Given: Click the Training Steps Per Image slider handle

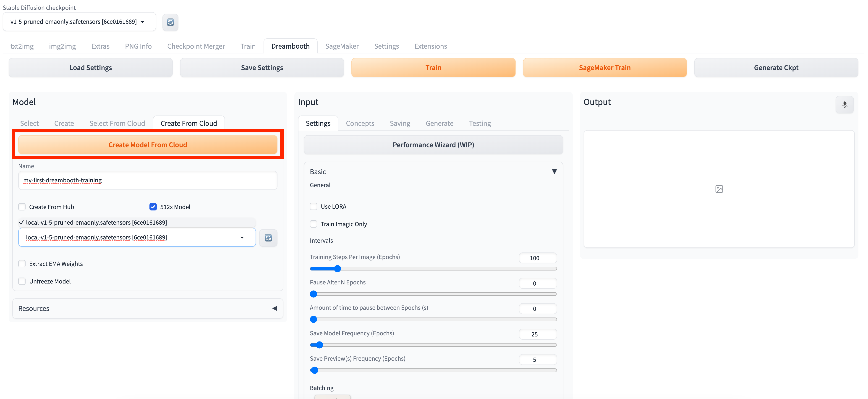Looking at the screenshot, I should click(x=337, y=269).
